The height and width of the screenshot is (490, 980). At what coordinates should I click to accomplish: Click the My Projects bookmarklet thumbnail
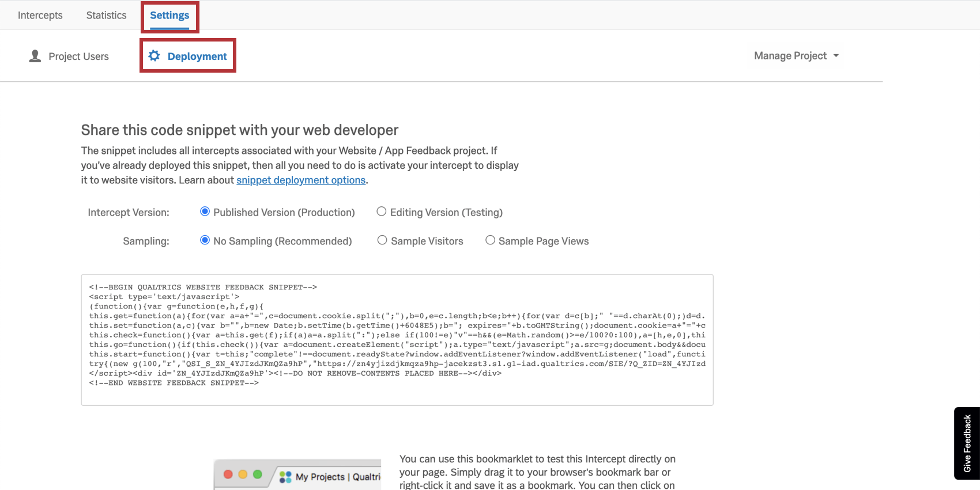click(x=297, y=474)
